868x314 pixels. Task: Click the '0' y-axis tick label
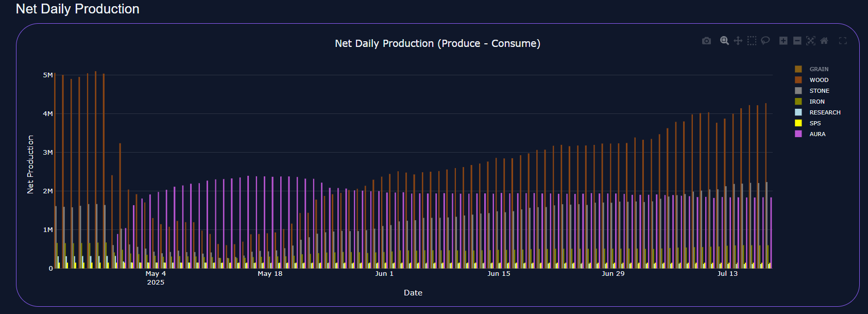click(50, 269)
